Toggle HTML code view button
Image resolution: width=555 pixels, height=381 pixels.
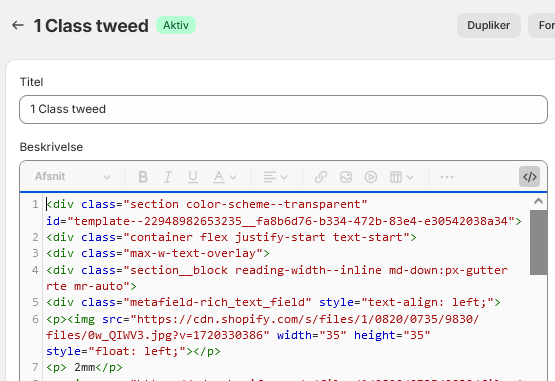tap(530, 177)
